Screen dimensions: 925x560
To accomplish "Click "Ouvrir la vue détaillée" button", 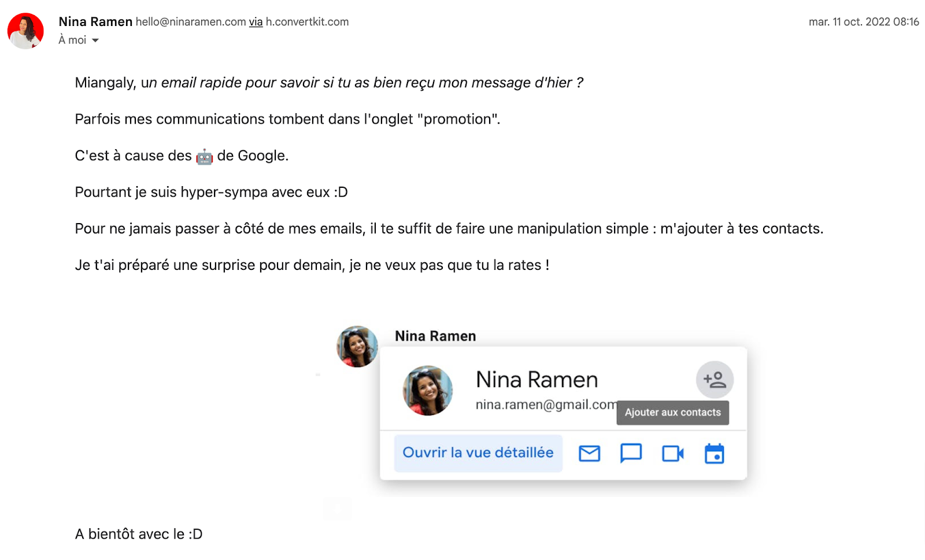I will tap(478, 453).
